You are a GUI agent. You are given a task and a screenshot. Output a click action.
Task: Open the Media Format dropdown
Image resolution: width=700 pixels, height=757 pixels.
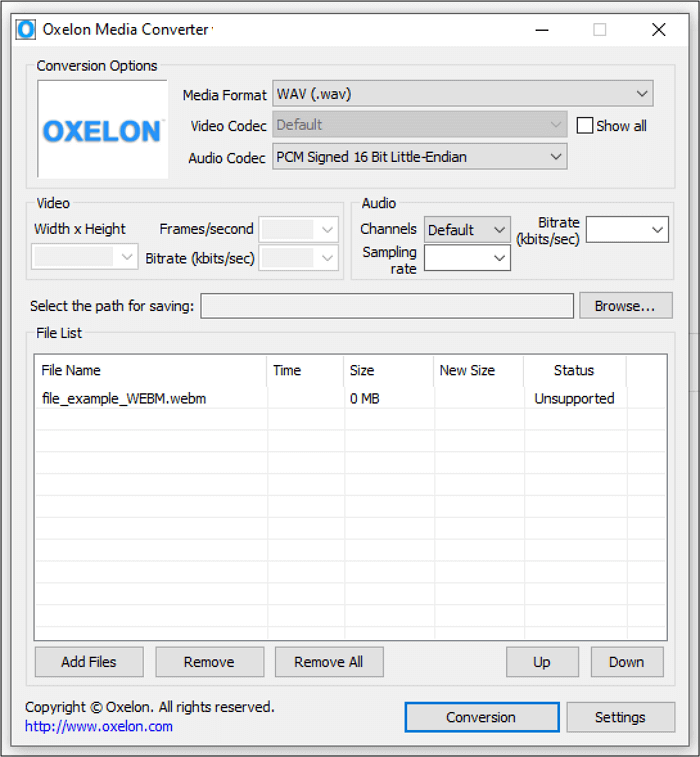(462, 94)
